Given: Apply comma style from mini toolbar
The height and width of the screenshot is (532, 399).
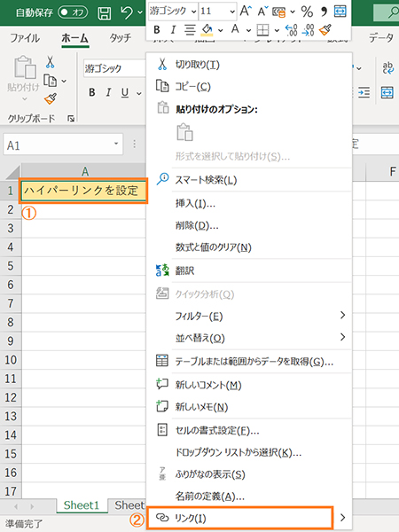Looking at the screenshot, I should 324,12.
